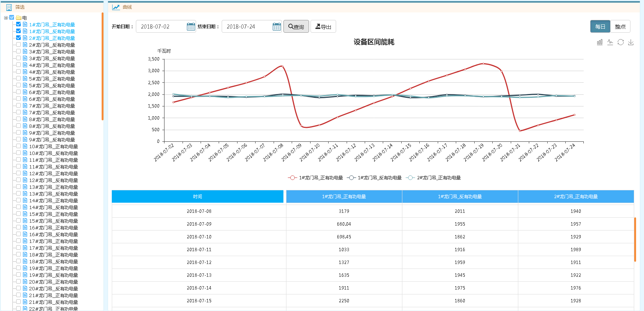Click the curve panel chart icon
This screenshot has height=311, width=644.
tap(116, 7)
